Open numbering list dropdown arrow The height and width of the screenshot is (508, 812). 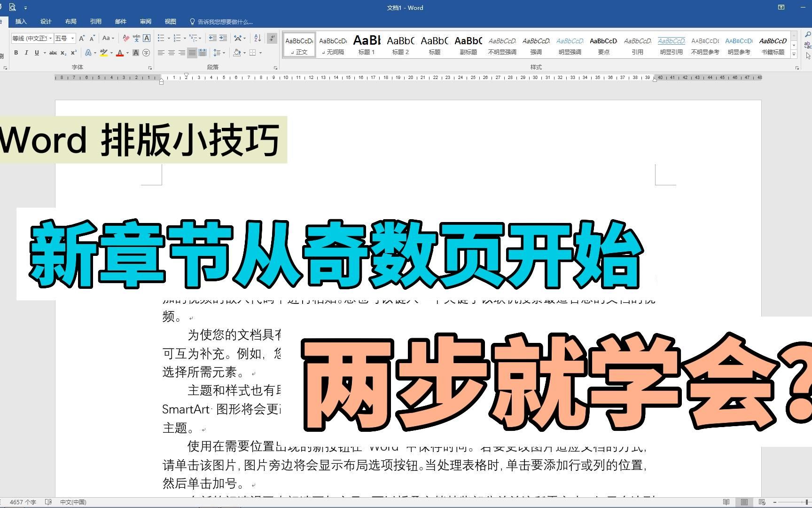pos(185,38)
